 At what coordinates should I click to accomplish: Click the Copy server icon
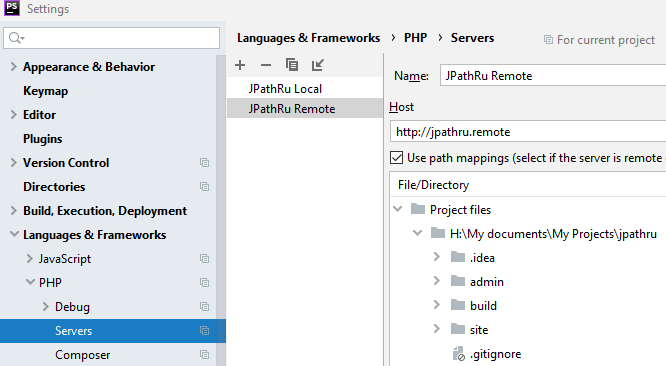point(292,65)
